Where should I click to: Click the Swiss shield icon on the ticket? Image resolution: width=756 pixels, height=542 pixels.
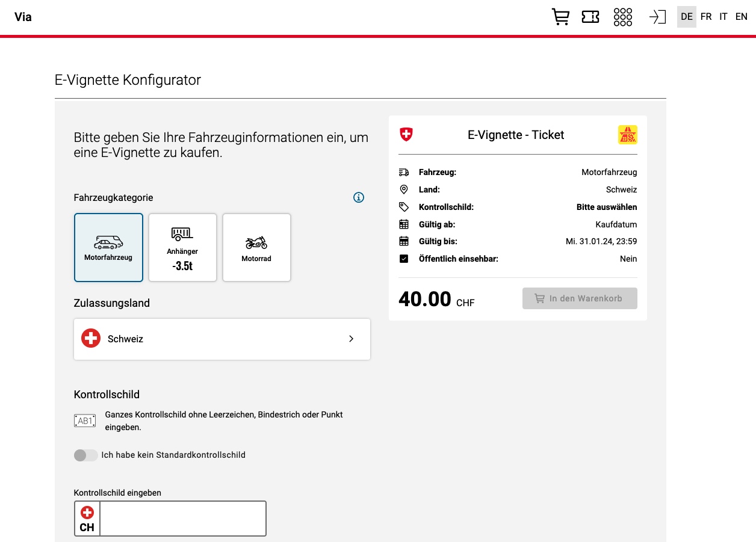(x=406, y=135)
